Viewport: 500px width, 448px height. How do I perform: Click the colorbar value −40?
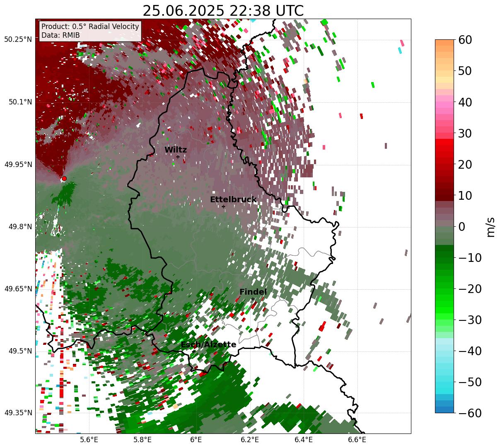click(x=470, y=351)
